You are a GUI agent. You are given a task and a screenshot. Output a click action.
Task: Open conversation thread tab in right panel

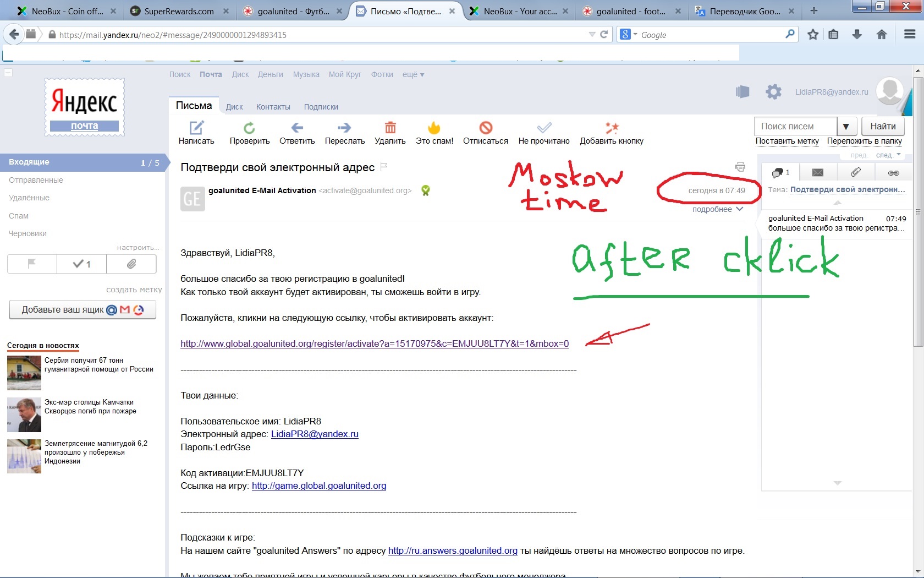point(780,173)
